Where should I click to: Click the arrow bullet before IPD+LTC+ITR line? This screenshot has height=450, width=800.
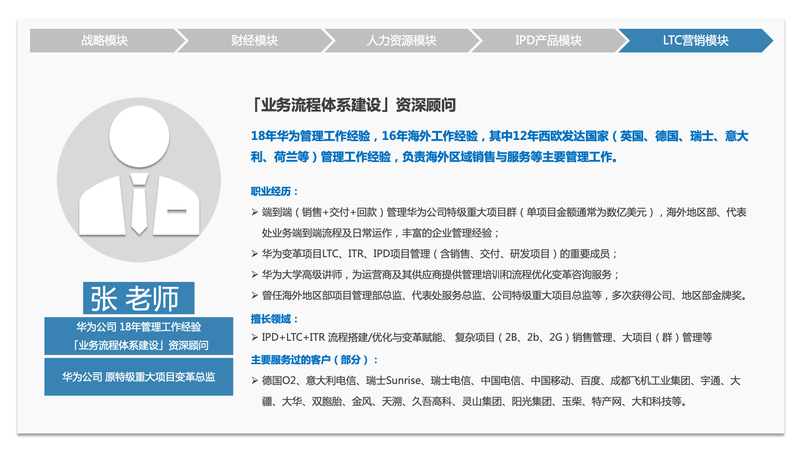coord(254,339)
